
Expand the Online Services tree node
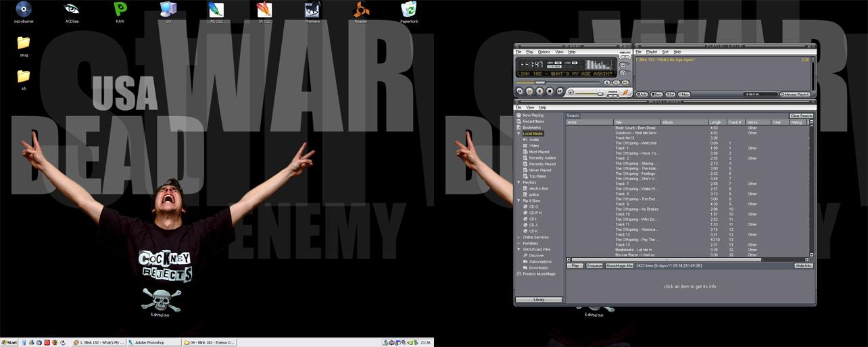[519, 238]
